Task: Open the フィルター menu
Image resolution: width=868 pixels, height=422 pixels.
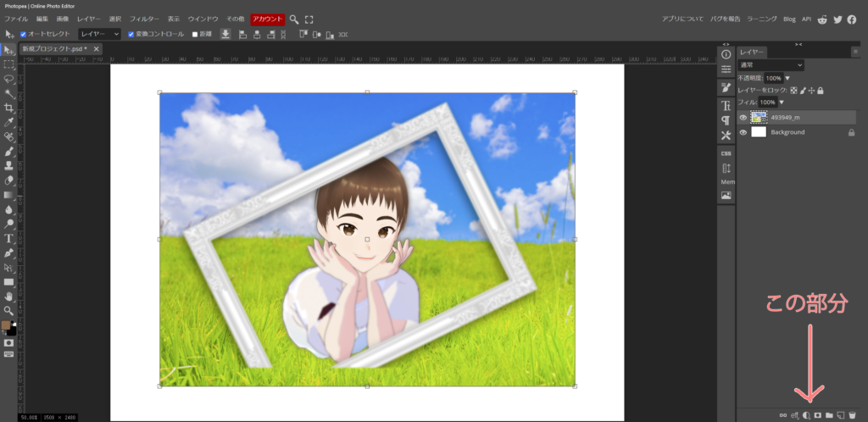Action: pyautogui.click(x=144, y=19)
